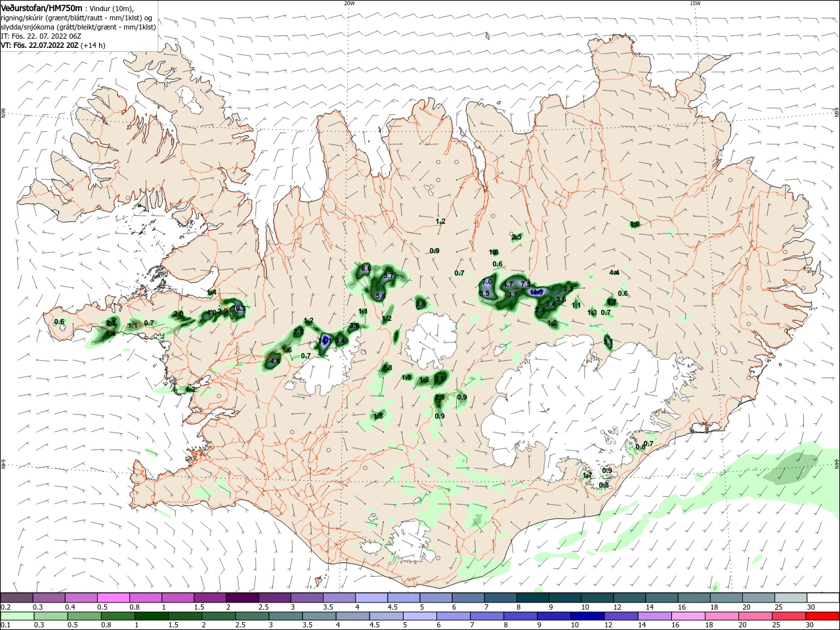The width and height of the screenshot is (840, 630).
Task: Click the 5.7 precipitation value
Action: point(388,276)
